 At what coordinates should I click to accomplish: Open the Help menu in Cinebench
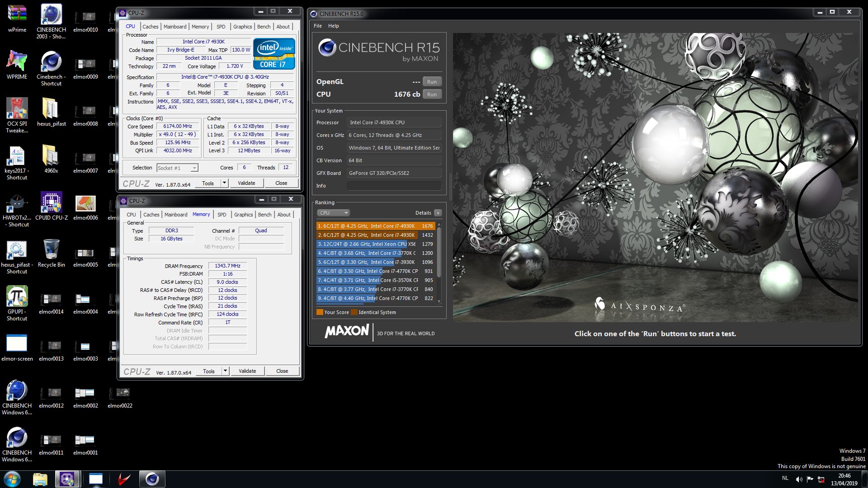pos(334,26)
